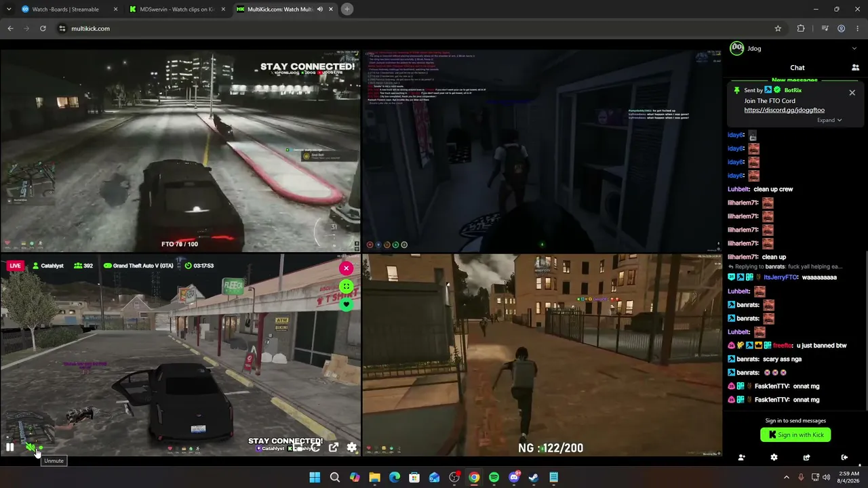Fullscreen the Catahlyst stream tile
This screenshot has width=868, height=488.
point(346,286)
